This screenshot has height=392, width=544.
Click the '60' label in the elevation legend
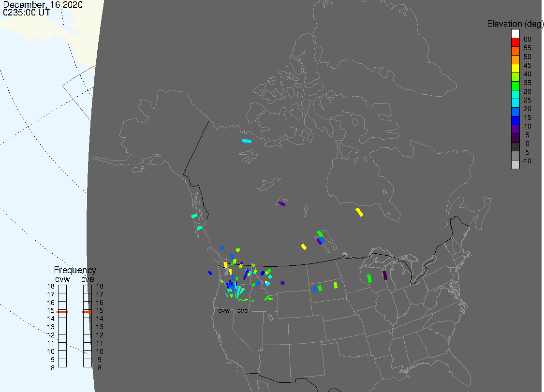[528, 39]
